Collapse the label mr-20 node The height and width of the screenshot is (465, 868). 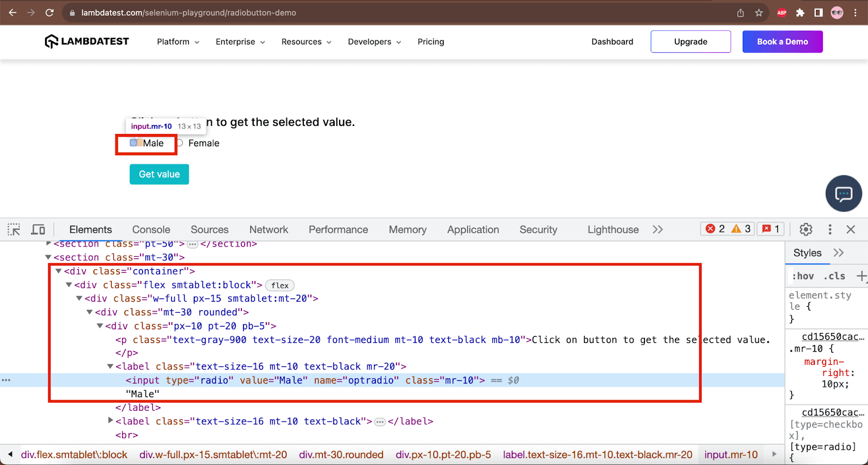[110, 367]
